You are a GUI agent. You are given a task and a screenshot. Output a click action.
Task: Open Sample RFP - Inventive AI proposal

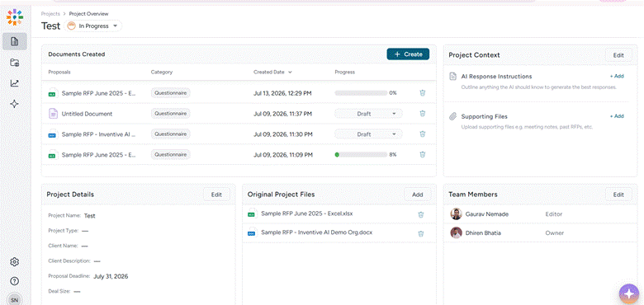pyautogui.click(x=98, y=134)
